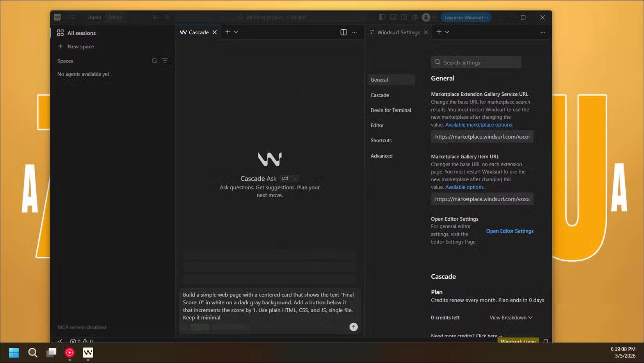Search spaces with the magnifier icon
This screenshot has height=363, width=644.
coord(155,61)
